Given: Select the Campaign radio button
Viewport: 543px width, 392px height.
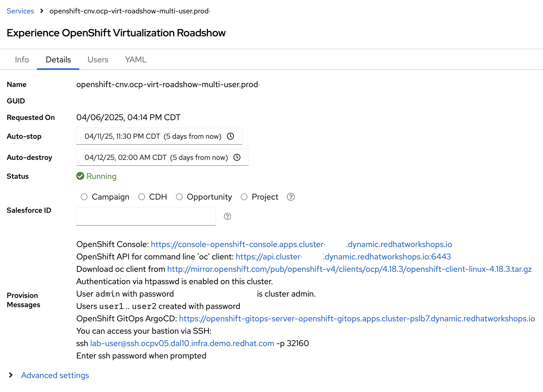Looking at the screenshot, I should click(x=84, y=197).
